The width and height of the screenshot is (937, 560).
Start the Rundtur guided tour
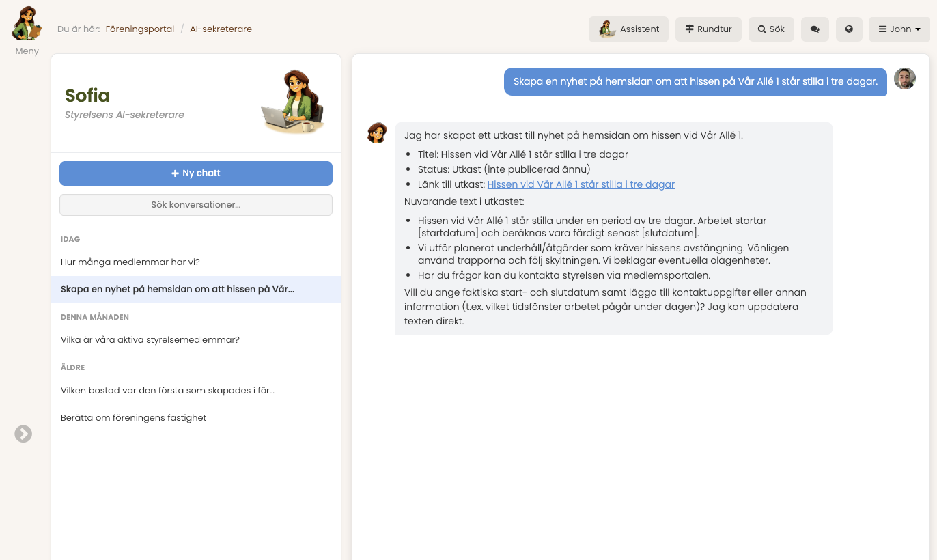tap(708, 29)
